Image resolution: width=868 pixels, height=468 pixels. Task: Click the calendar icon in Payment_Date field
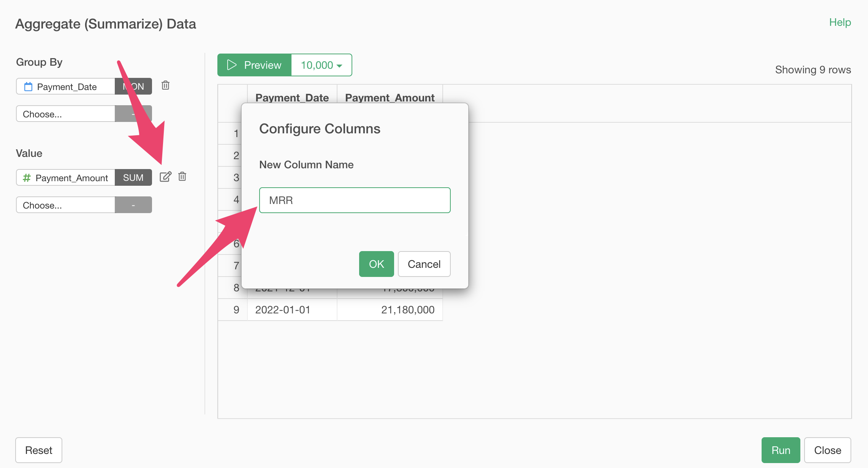click(28, 87)
